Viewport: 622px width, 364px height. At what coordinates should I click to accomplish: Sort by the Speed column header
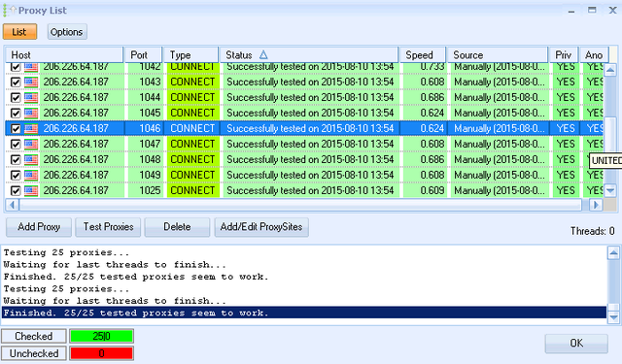(x=422, y=55)
